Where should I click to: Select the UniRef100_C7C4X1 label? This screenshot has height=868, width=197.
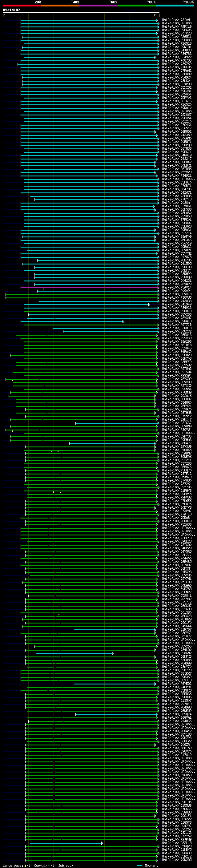pyautogui.click(x=177, y=125)
